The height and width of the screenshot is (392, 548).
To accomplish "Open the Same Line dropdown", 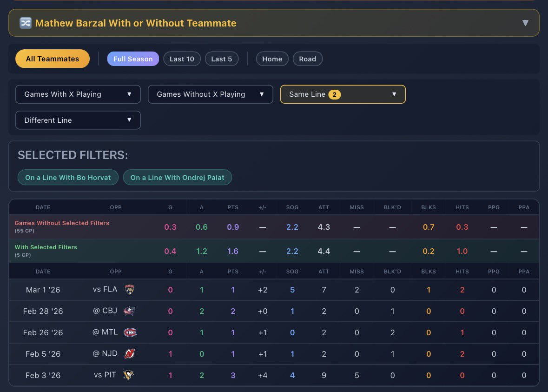I will pyautogui.click(x=343, y=94).
